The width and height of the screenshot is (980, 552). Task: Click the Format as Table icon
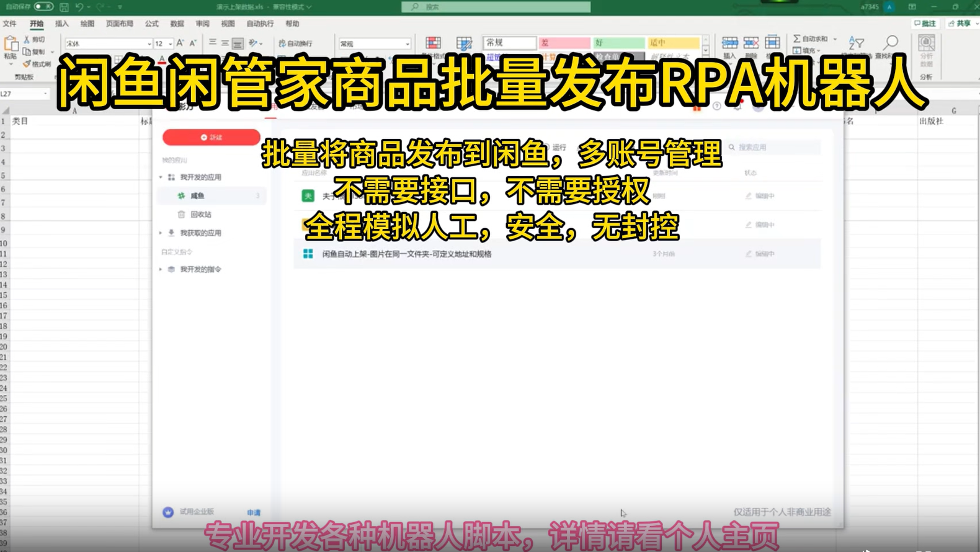coord(464,43)
